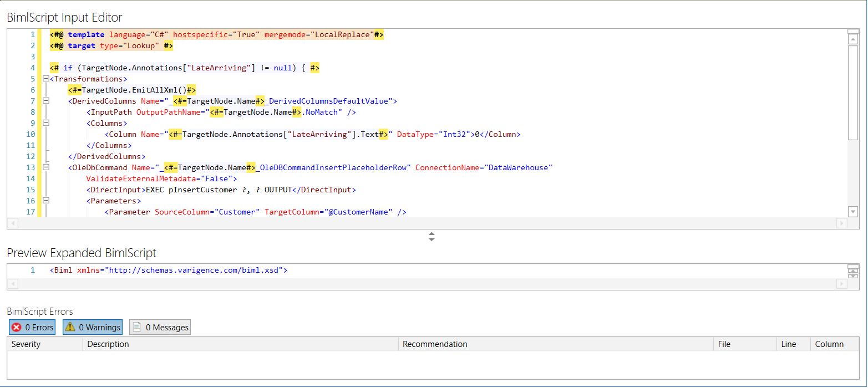The image size is (868, 388).
Task: Collapse the Parameters element on line 16
Action: point(45,201)
